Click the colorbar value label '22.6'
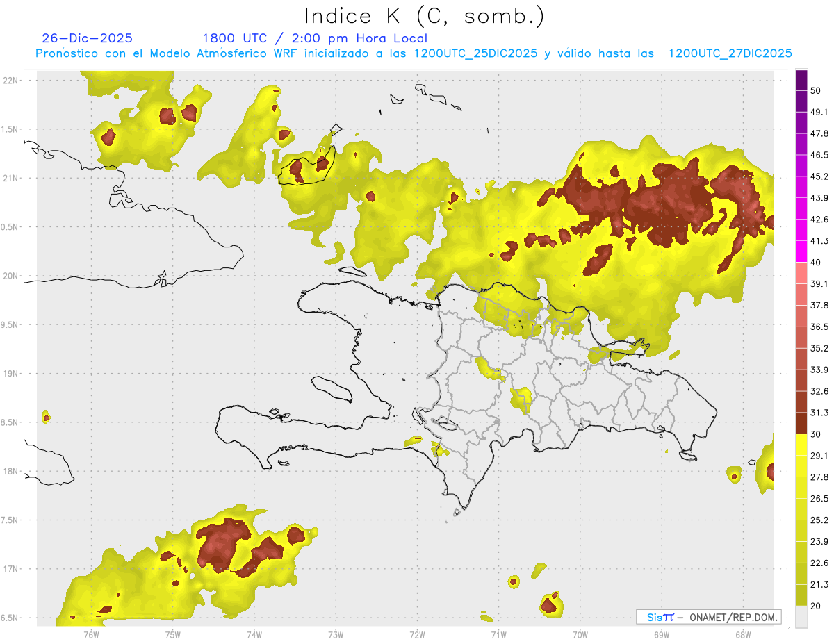The width and height of the screenshot is (834, 644). [819, 563]
